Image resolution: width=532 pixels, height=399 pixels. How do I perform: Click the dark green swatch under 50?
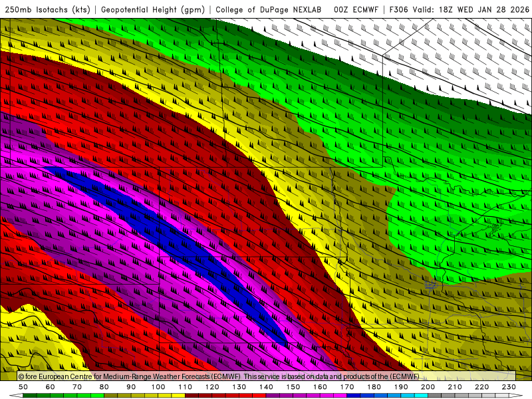coord(30,396)
